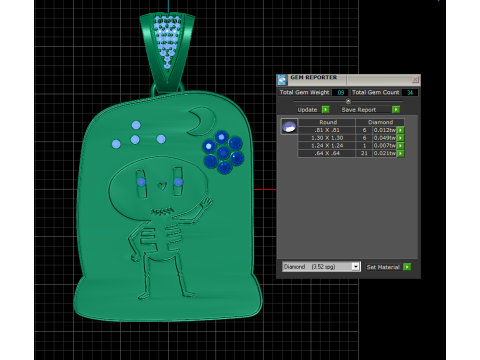This screenshot has width=480, height=360.
Task: Click the Diamond column header
Action: pos(380,122)
